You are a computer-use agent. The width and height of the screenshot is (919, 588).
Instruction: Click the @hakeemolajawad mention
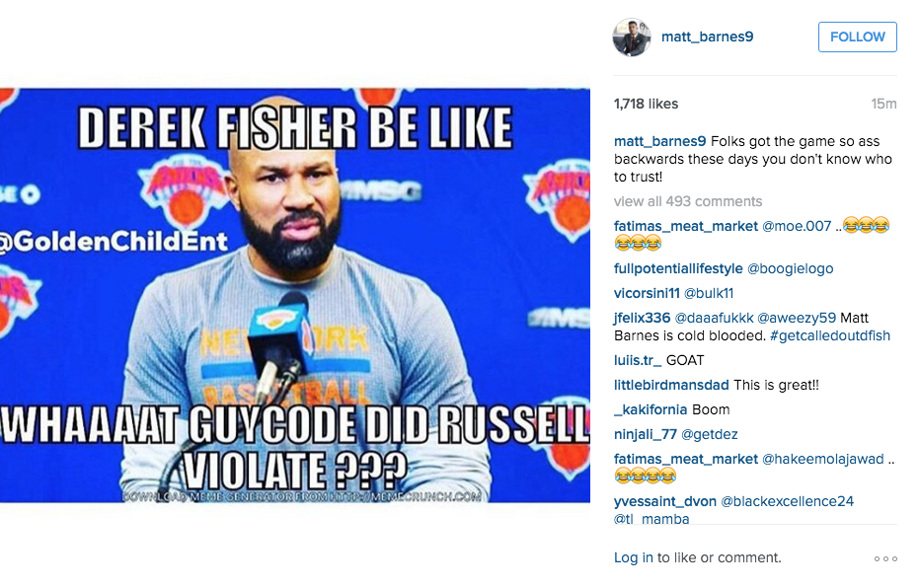point(822,459)
